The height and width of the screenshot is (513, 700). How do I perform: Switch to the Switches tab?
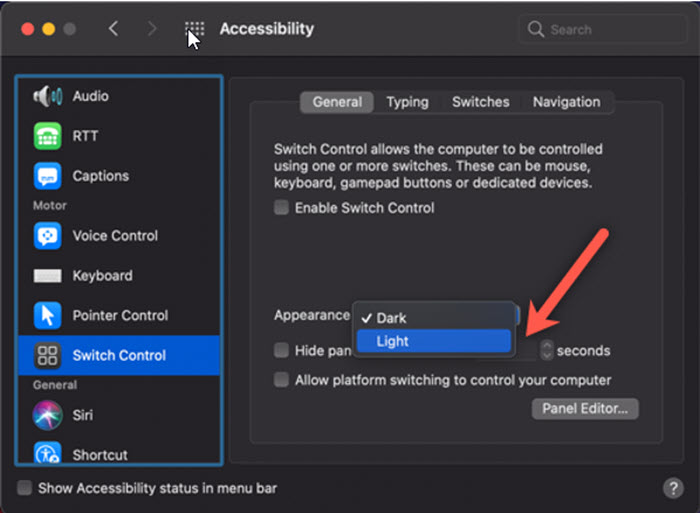[481, 102]
